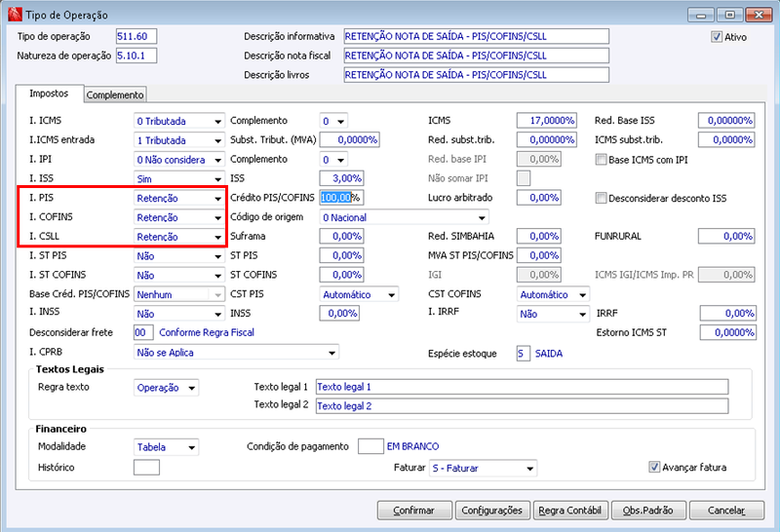Viewport: 780px width, 532px height.
Task: Click the application icon in title bar
Action: tap(15, 15)
